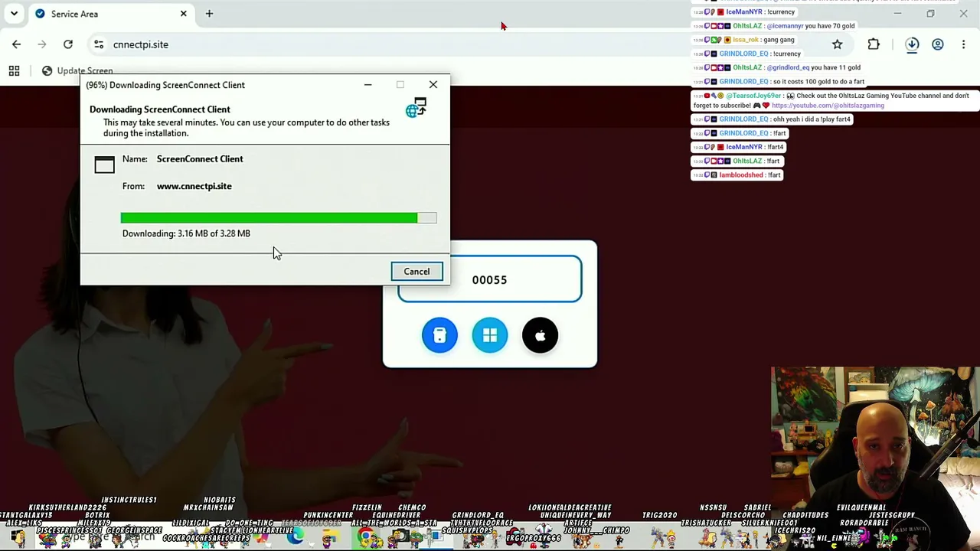
Task: Click the code field showing 00055
Action: point(490,279)
